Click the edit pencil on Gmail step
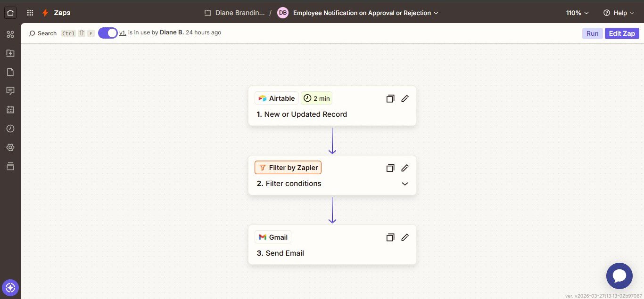The image size is (644, 299). click(x=405, y=237)
